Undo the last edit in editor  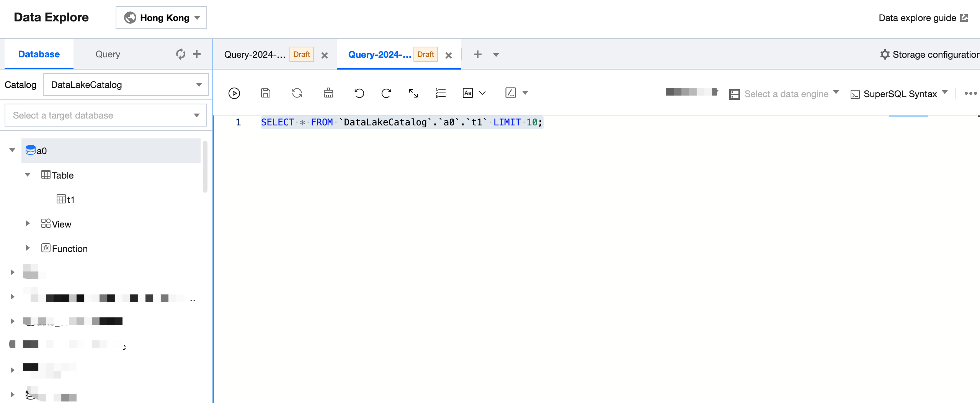pyautogui.click(x=359, y=93)
